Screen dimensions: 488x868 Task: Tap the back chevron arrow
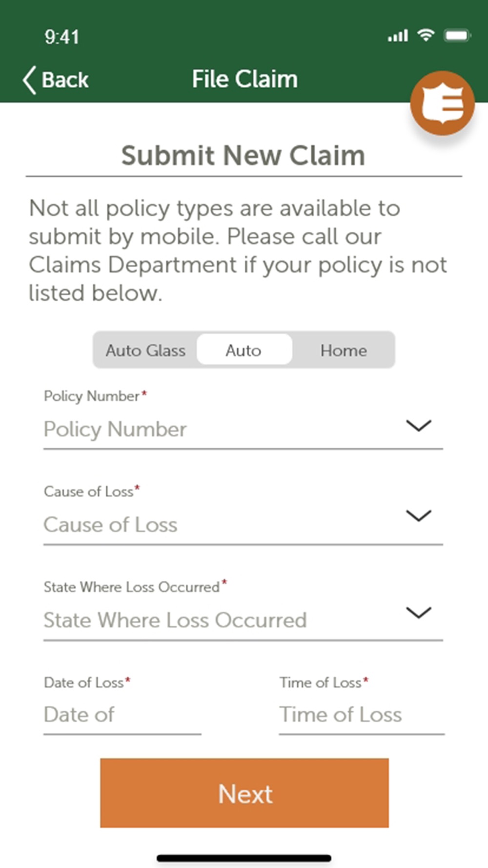pos(29,80)
